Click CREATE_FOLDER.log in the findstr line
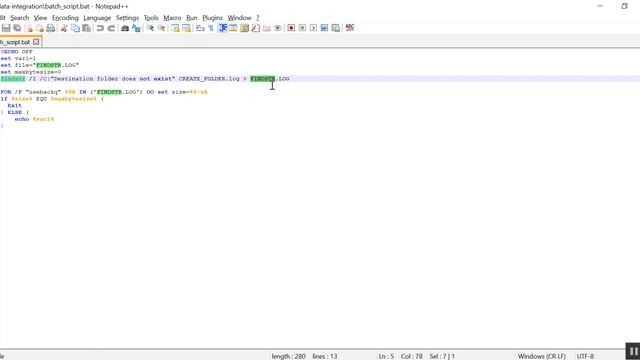 pos(209,79)
